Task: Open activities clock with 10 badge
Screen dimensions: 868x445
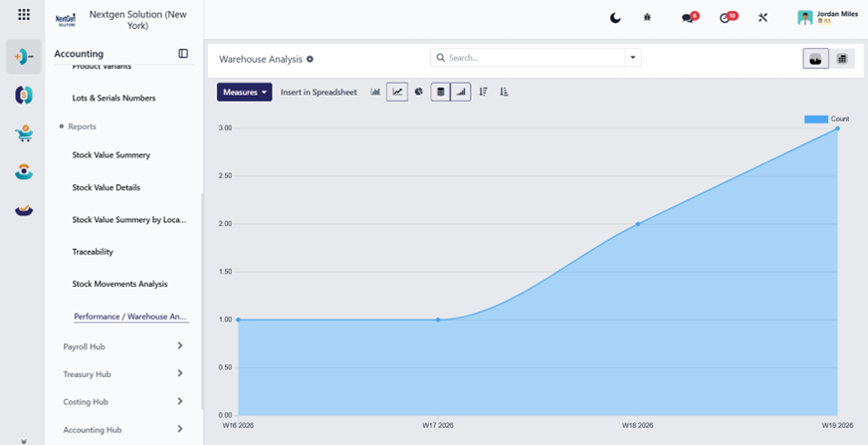Action: click(x=728, y=18)
